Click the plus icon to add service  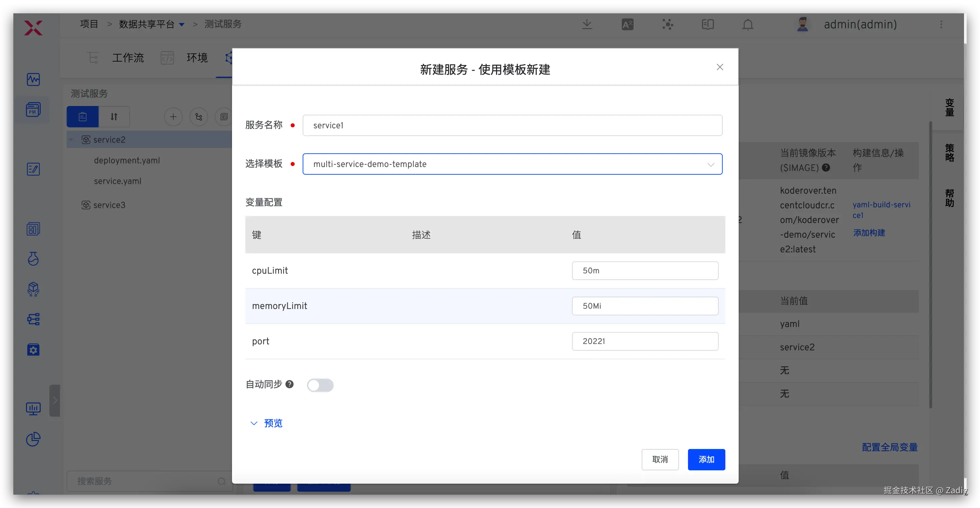click(x=173, y=117)
